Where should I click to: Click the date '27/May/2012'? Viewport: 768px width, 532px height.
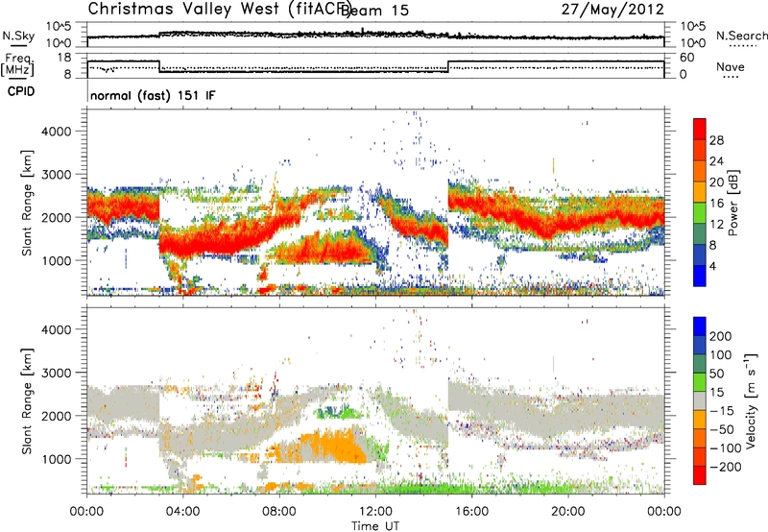pos(612,10)
